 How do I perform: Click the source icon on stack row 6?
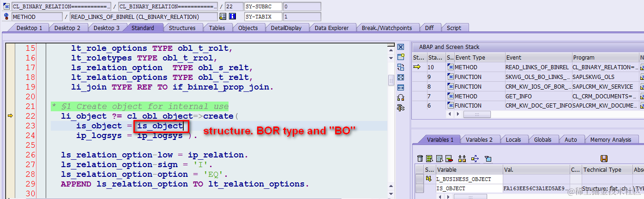click(451, 106)
